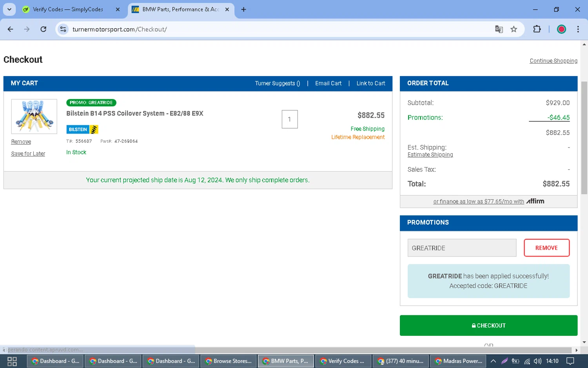Go back to the previous page

[x=11, y=29]
